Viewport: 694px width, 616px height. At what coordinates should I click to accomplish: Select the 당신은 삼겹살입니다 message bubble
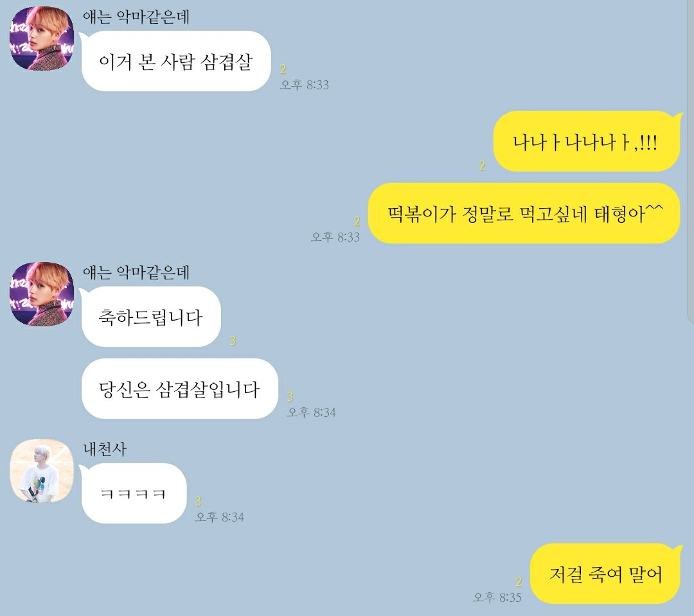[x=179, y=389]
